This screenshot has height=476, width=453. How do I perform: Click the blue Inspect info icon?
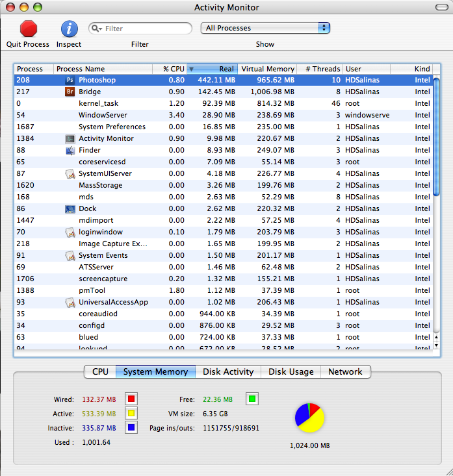70,29
